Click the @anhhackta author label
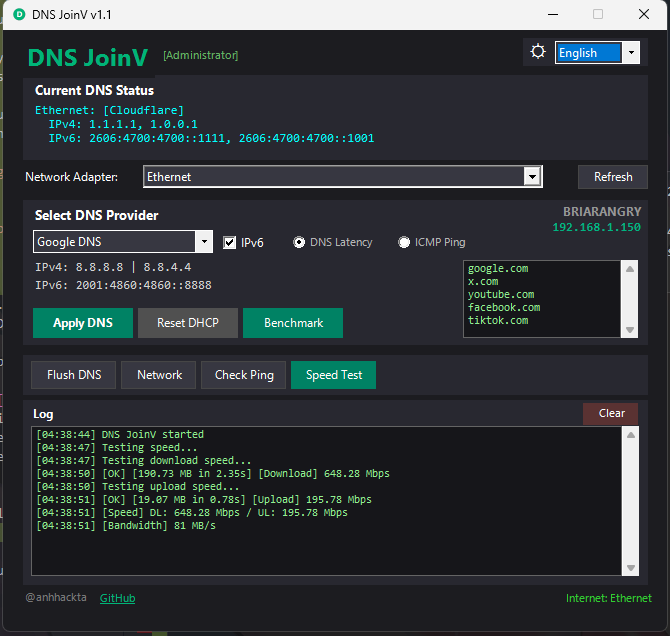 56,597
